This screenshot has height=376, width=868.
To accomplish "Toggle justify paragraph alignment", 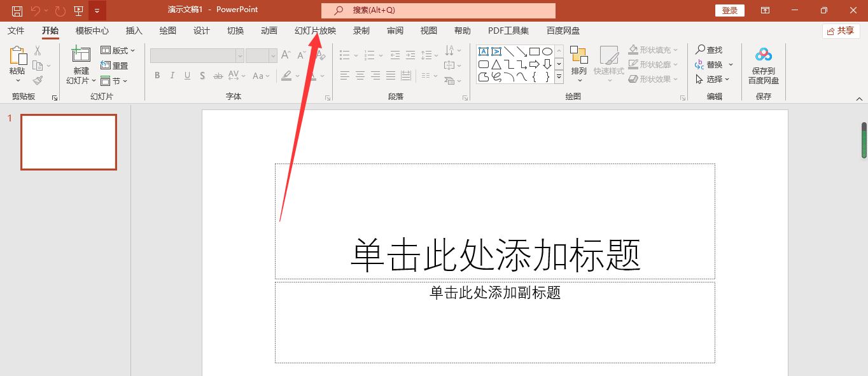I will coord(391,76).
